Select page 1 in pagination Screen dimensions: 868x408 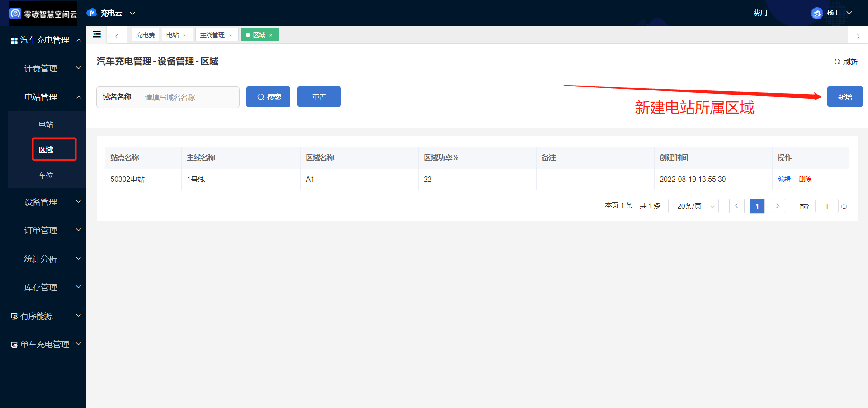tap(757, 206)
